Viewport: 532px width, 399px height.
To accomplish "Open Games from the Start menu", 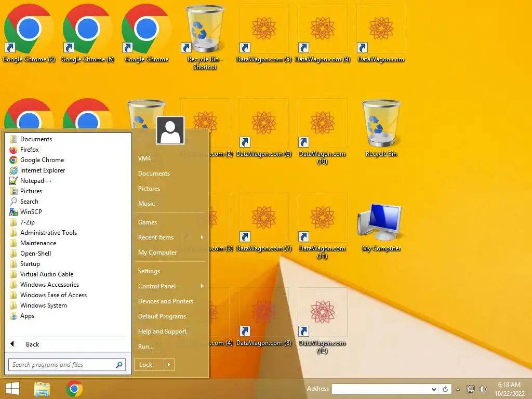I will click(x=147, y=222).
